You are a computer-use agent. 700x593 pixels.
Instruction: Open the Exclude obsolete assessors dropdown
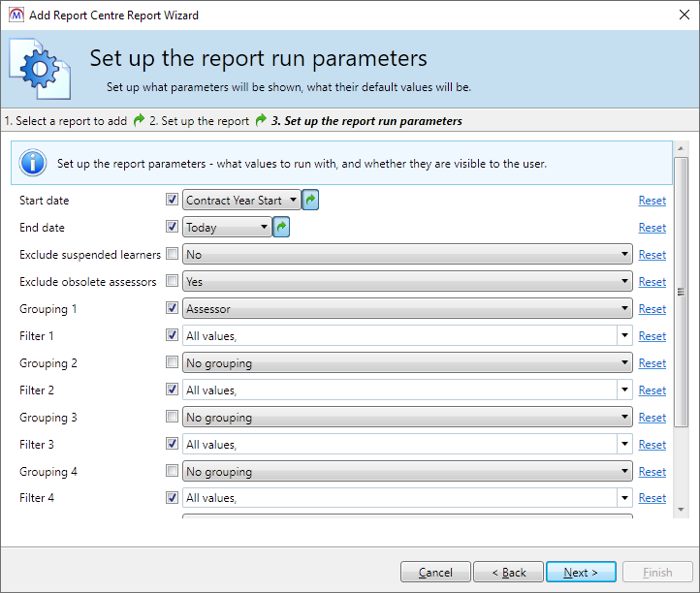(x=407, y=282)
